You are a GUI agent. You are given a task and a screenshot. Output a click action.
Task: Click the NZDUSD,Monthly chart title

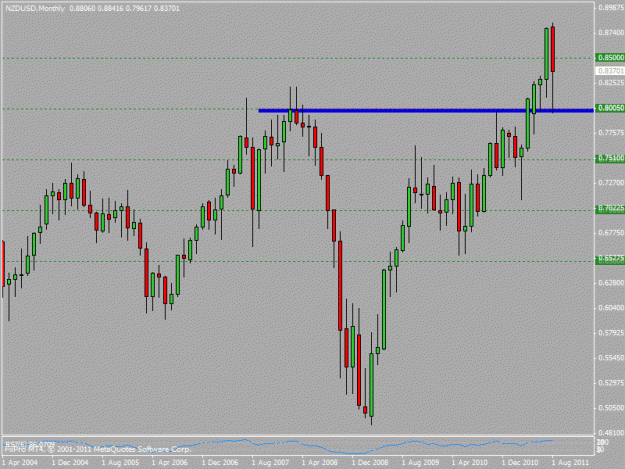point(35,8)
